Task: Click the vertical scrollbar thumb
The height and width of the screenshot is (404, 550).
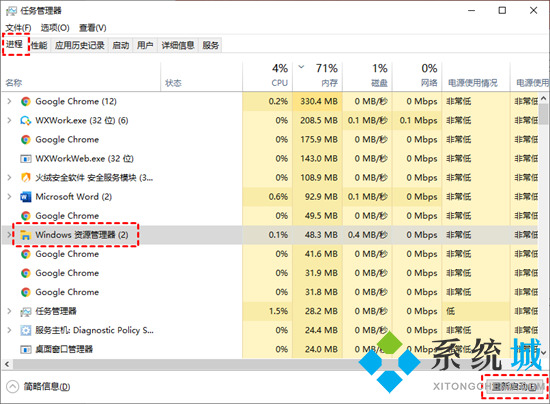Action: coord(544,114)
